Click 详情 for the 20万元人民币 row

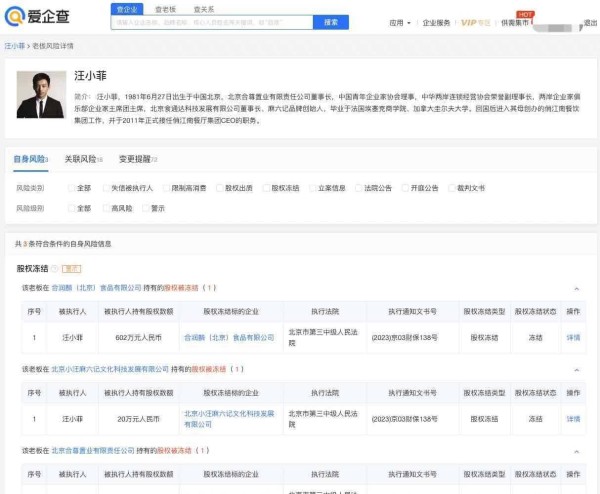point(573,419)
